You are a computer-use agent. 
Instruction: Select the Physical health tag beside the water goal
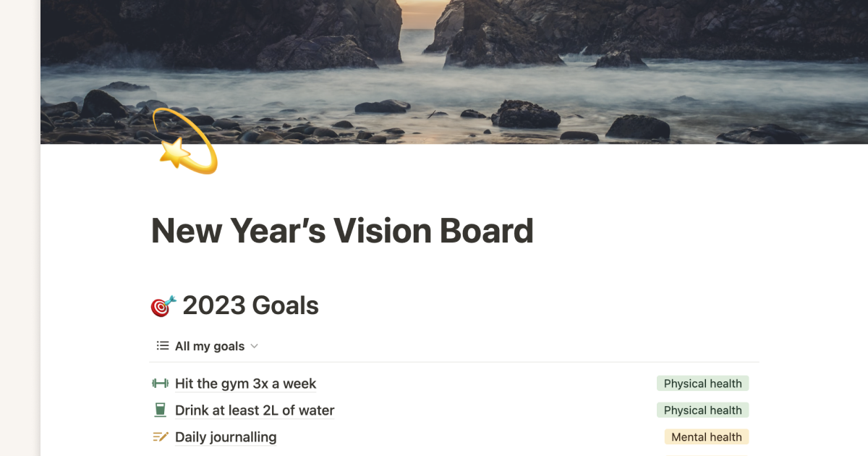[702, 410]
